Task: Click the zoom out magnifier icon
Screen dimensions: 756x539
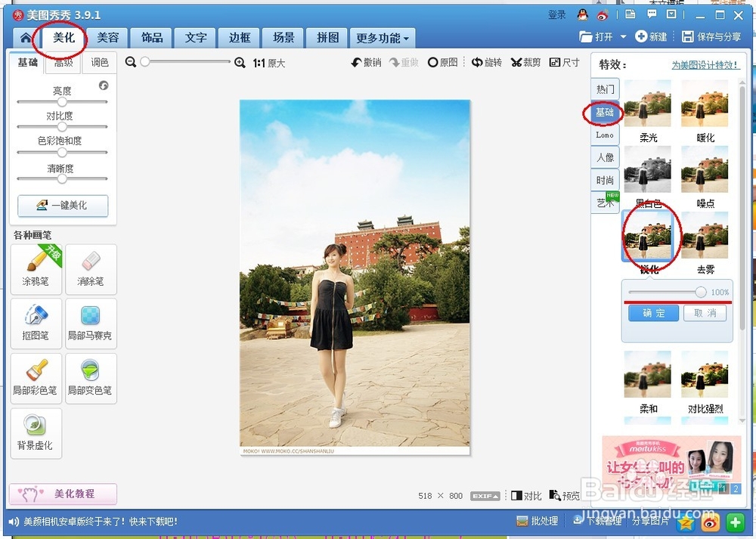Action: pyautogui.click(x=130, y=62)
